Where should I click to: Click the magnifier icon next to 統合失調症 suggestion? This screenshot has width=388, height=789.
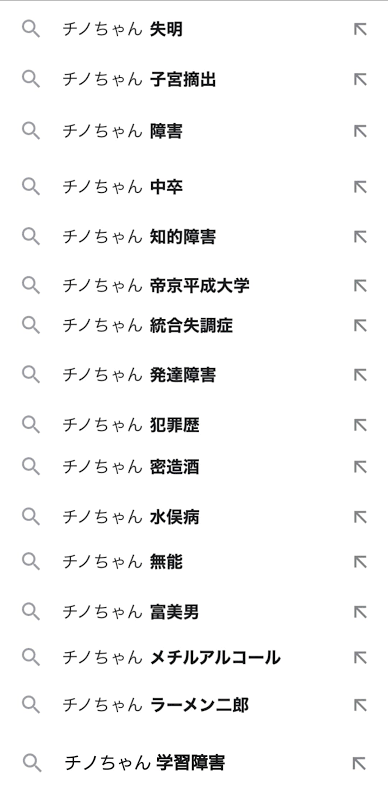click(x=31, y=325)
